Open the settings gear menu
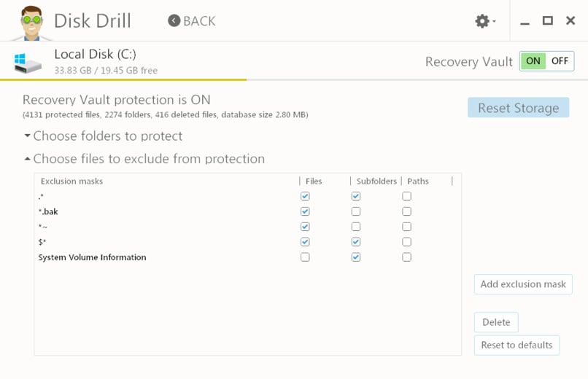Viewport: 588px width, 379px height. click(x=482, y=21)
